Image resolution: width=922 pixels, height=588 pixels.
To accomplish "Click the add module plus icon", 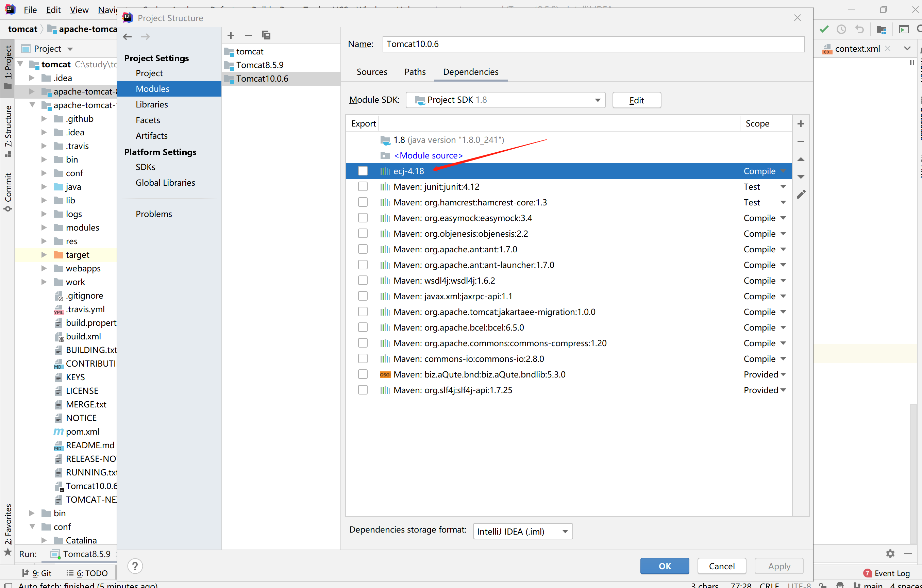I will tap(231, 35).
